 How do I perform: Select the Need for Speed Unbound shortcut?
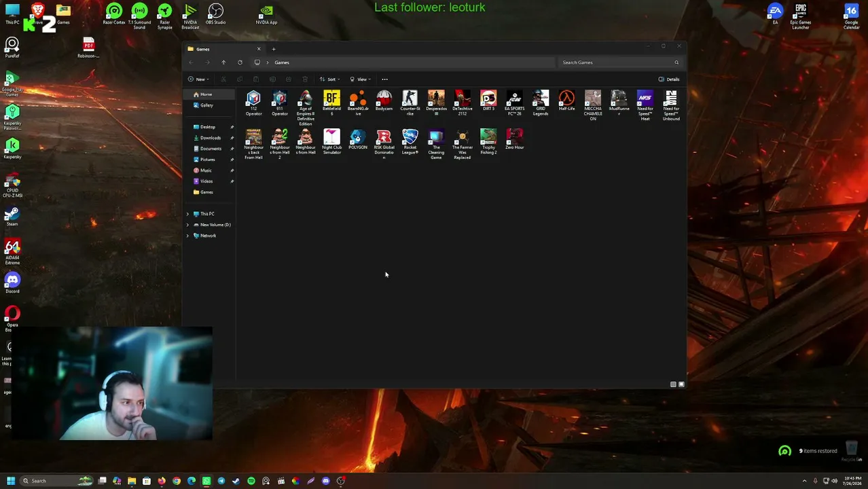click(671, 106)
